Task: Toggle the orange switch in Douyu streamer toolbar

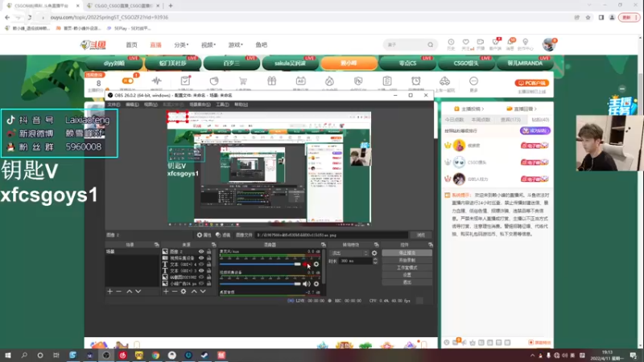Action: coord(128,81)
